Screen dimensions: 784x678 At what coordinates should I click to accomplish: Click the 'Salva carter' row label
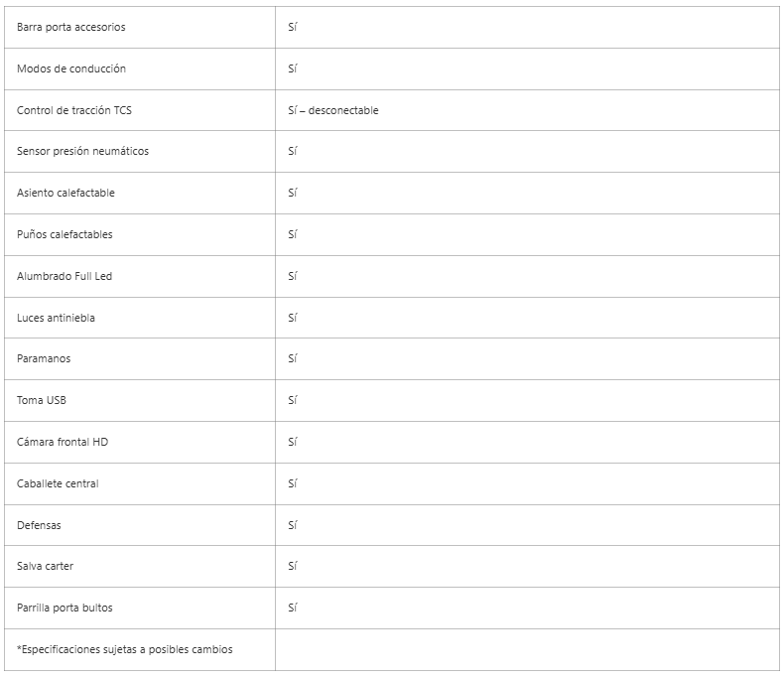[46, 566]
